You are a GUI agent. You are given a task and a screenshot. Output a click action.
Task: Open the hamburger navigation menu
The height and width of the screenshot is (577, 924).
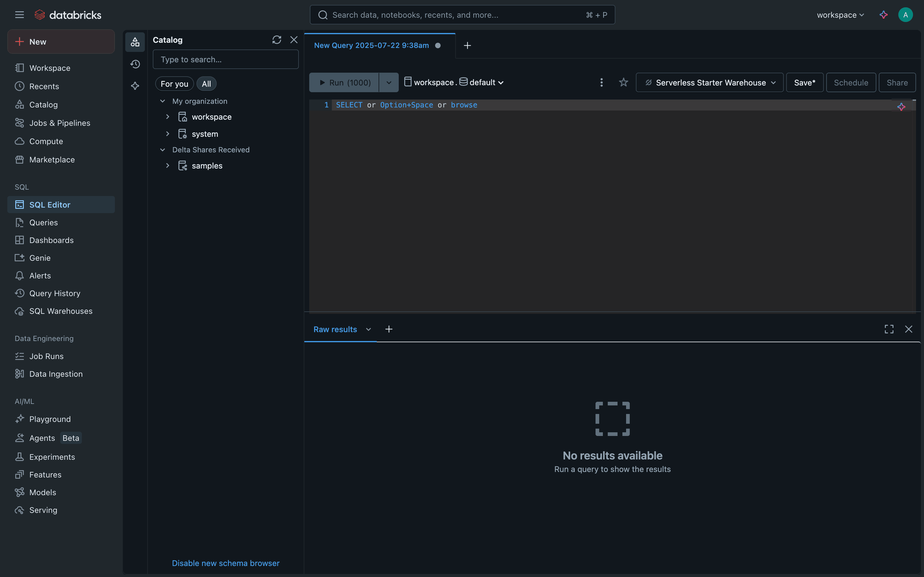coord(19,15)
